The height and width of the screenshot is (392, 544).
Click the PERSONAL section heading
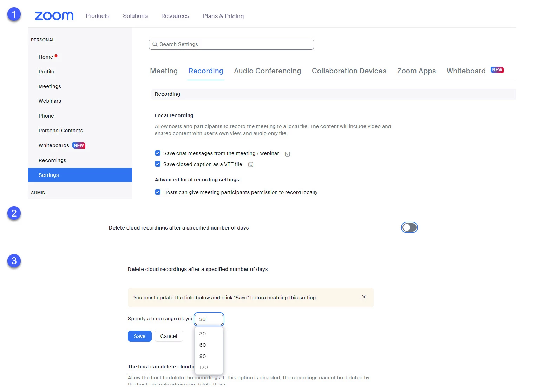tap(43, 40)
